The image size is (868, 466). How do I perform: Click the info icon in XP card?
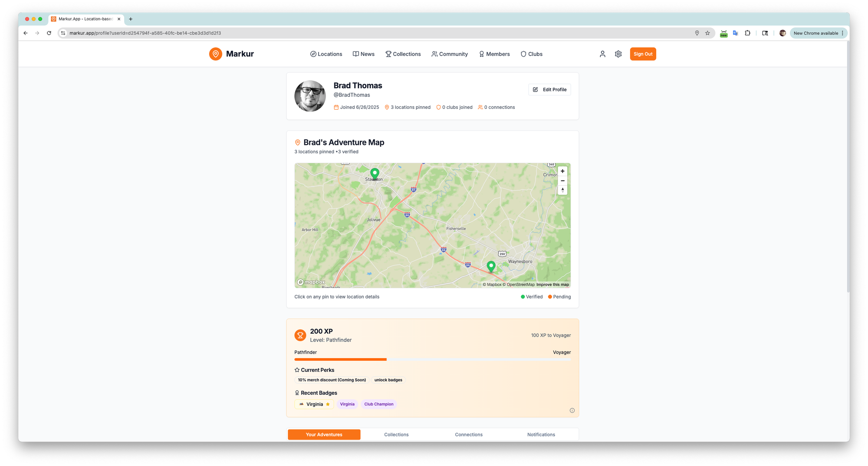pyautogui.click(x=572, y=410)
